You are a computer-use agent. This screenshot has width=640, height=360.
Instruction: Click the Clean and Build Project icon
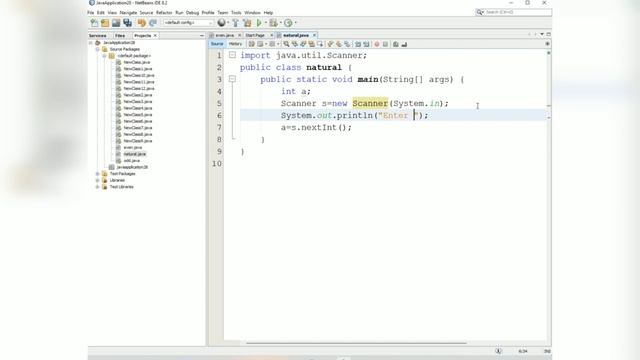click(247, 23)
